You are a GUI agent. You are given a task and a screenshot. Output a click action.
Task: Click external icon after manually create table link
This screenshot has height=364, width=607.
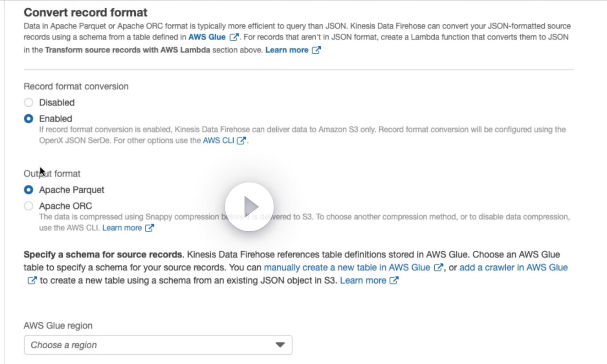438,268
